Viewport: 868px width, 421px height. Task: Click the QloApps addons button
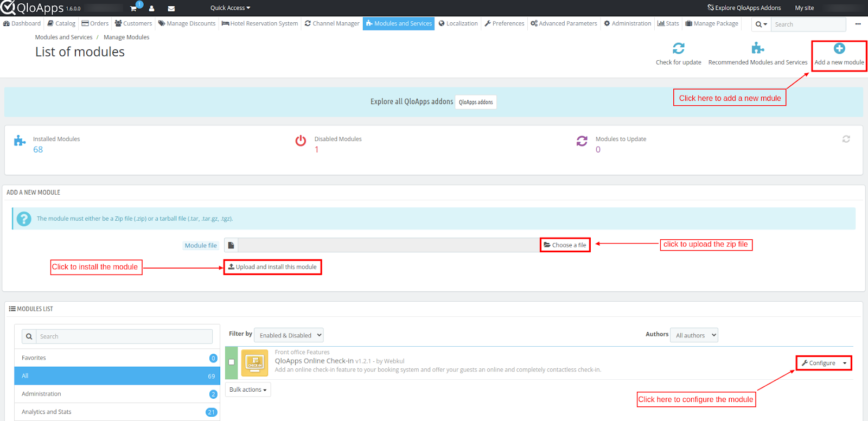click(476, 102)
